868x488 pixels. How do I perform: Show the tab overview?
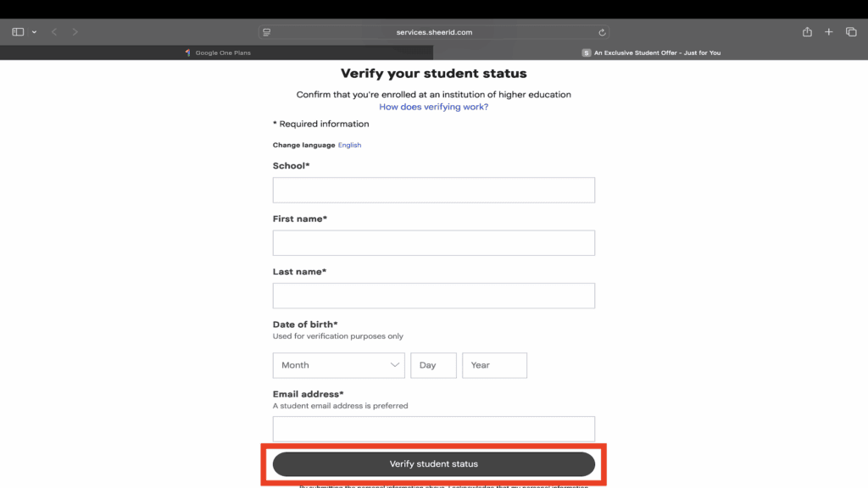pyautogui.click(x=850, y=31)
